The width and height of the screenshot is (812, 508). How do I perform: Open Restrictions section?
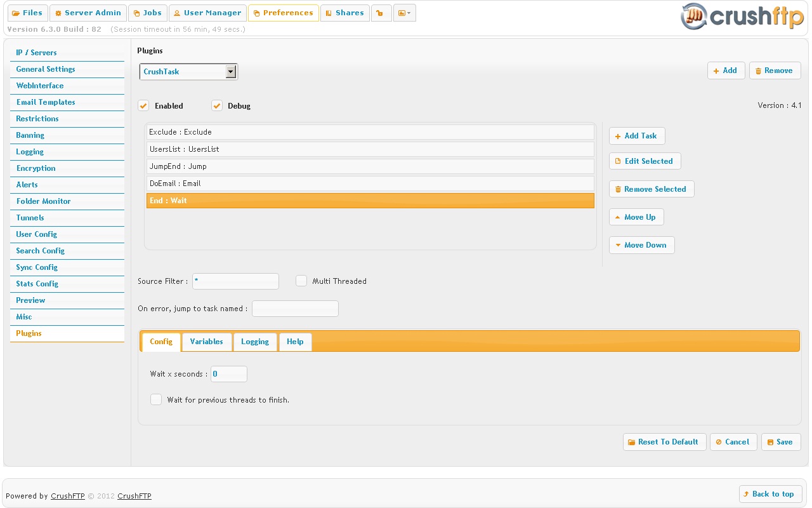(x=67, y=119)
